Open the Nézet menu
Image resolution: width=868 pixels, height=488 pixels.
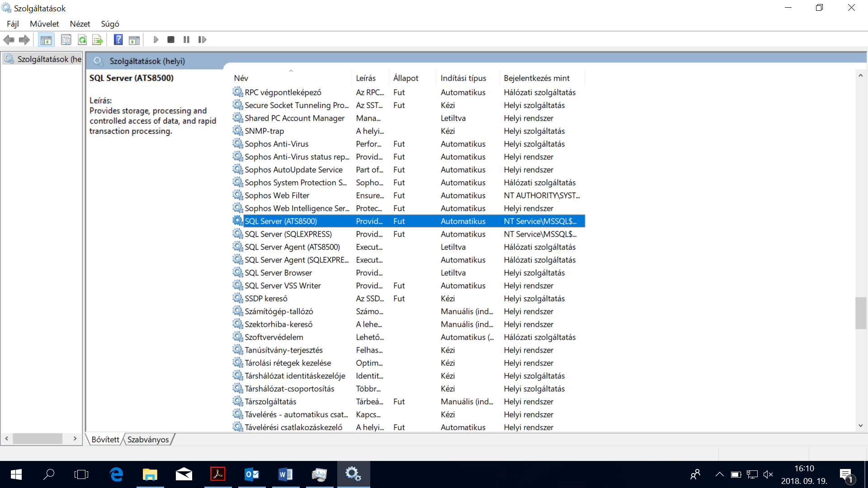[80, 24]
